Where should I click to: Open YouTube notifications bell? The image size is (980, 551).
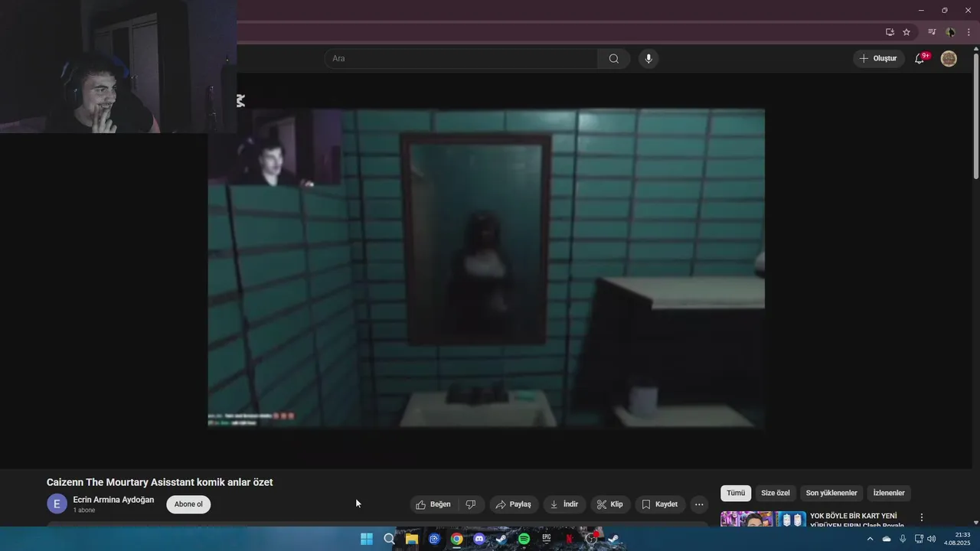pyautogui.click(x=920, y=59)
